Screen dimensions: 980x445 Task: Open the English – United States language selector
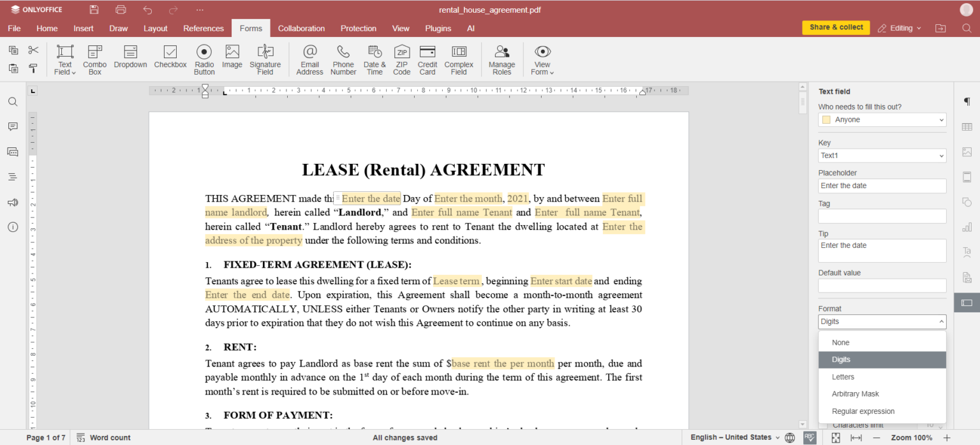pos(734,437)
